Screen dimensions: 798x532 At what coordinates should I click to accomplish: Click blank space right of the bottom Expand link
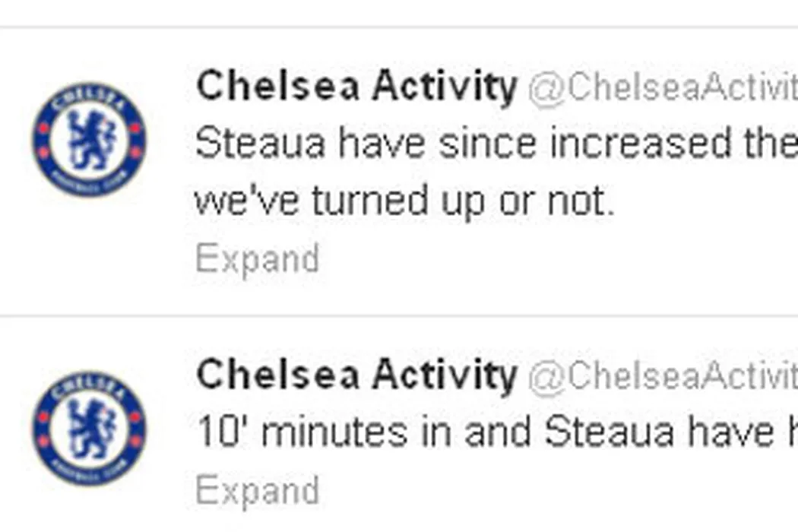click(x=532, y=490)
